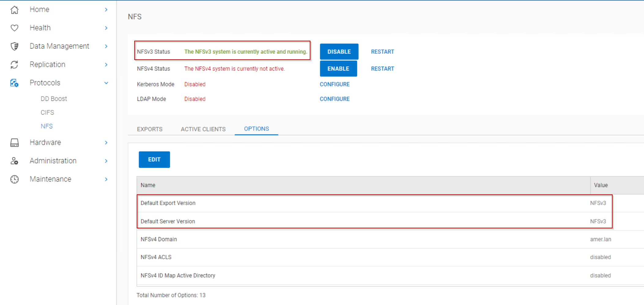Open Administration using its user-gear icon
644x305 pixels.
click(x=14, y=161)
